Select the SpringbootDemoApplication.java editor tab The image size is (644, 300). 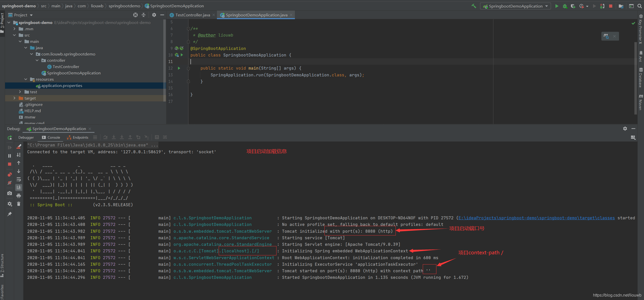tap(257, 15)
